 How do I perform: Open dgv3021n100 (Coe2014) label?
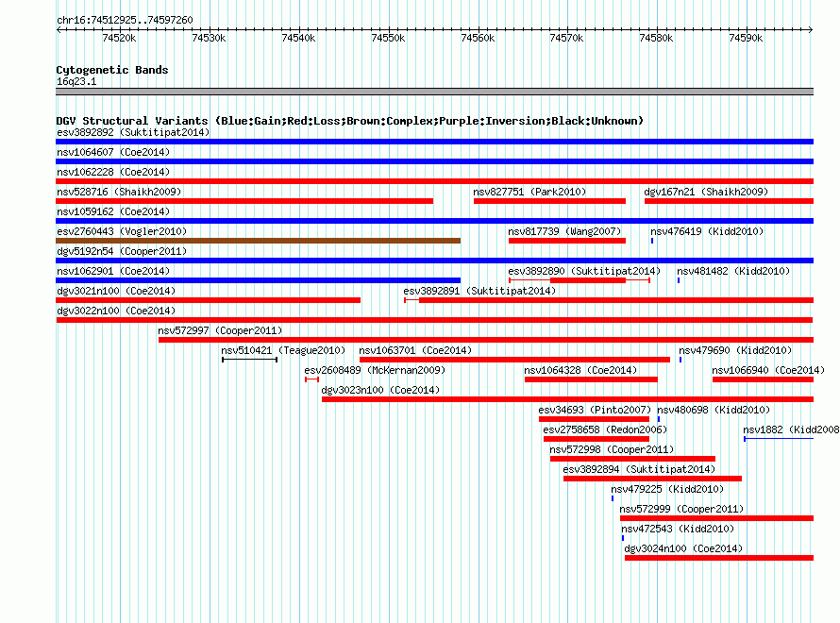[x=116, y=291]
